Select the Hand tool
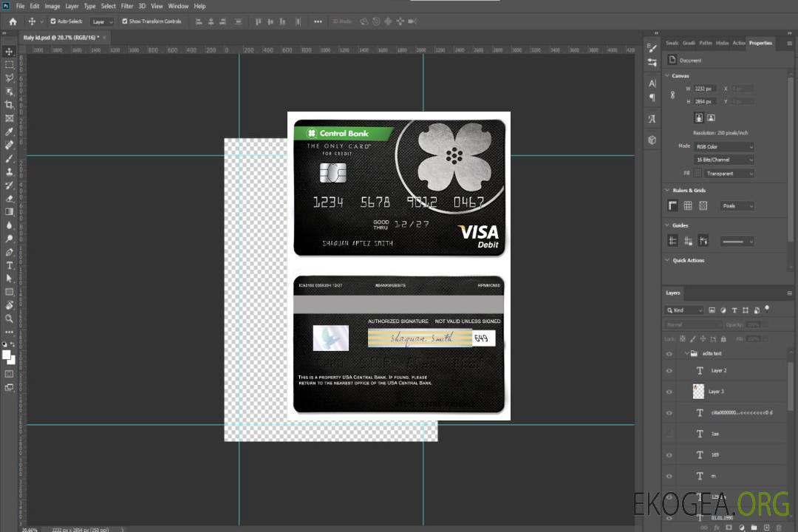Image resolution: width=798 pixels, height=532 pixels. tap(9, 305)
